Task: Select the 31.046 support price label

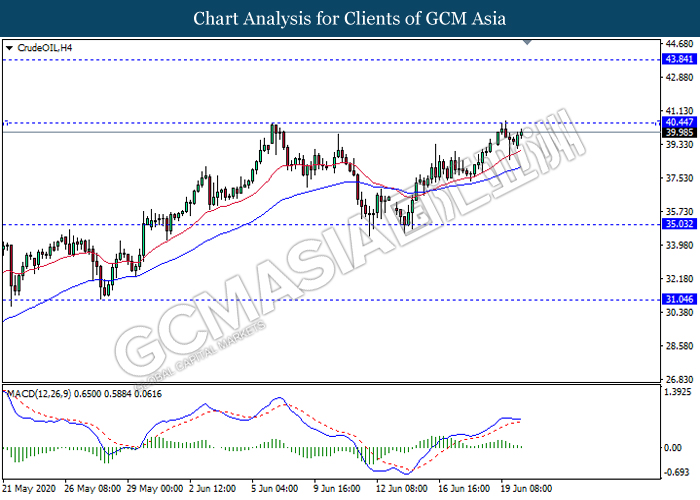Action: pos(679,299)
